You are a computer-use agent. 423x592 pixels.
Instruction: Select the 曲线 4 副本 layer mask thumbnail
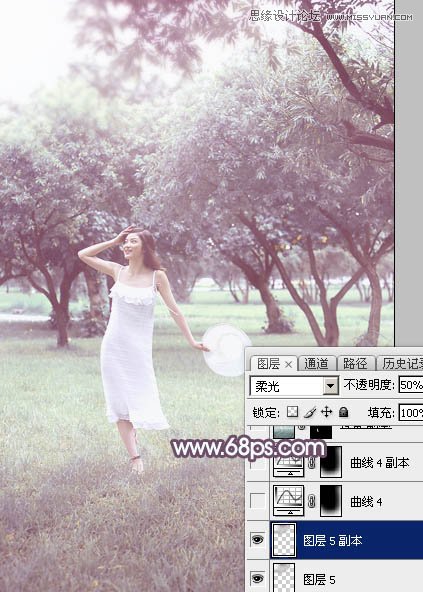331,462
